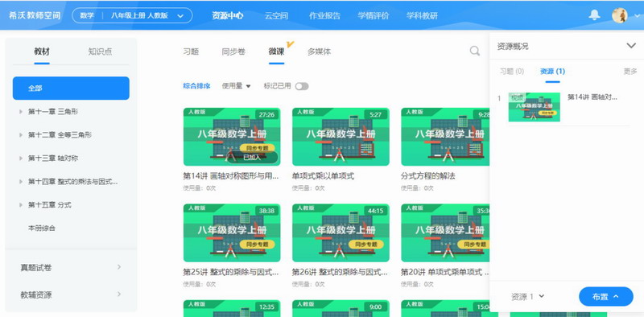Expand 第十三章 轴对称 chapter
Viewport: 644px width, 317px height.
coord(53,158)
